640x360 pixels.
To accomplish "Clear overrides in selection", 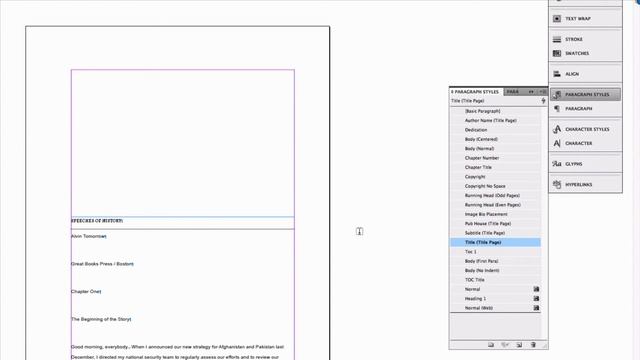I will (x=505, y=345).
